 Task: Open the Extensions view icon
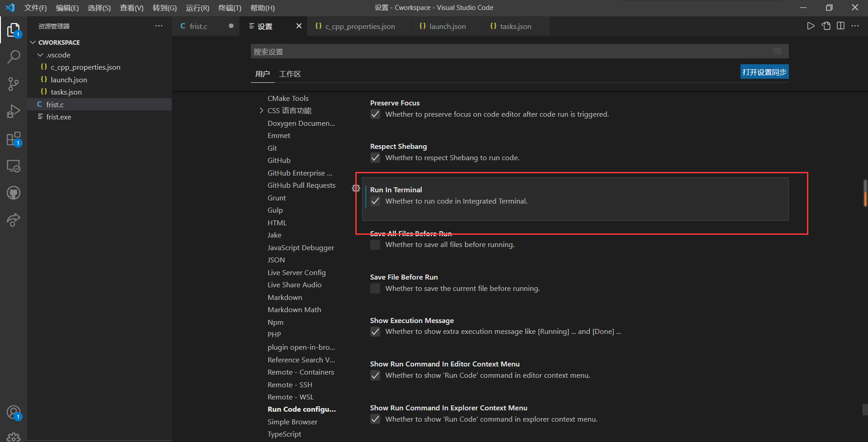pyautogui.click(x=14, y=138)
